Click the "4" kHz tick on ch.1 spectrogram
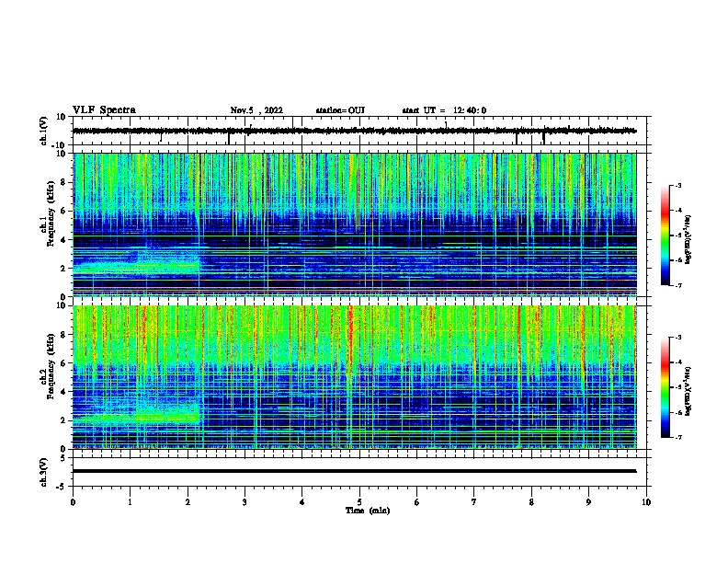728x563 pixels. tap(63, 240)
